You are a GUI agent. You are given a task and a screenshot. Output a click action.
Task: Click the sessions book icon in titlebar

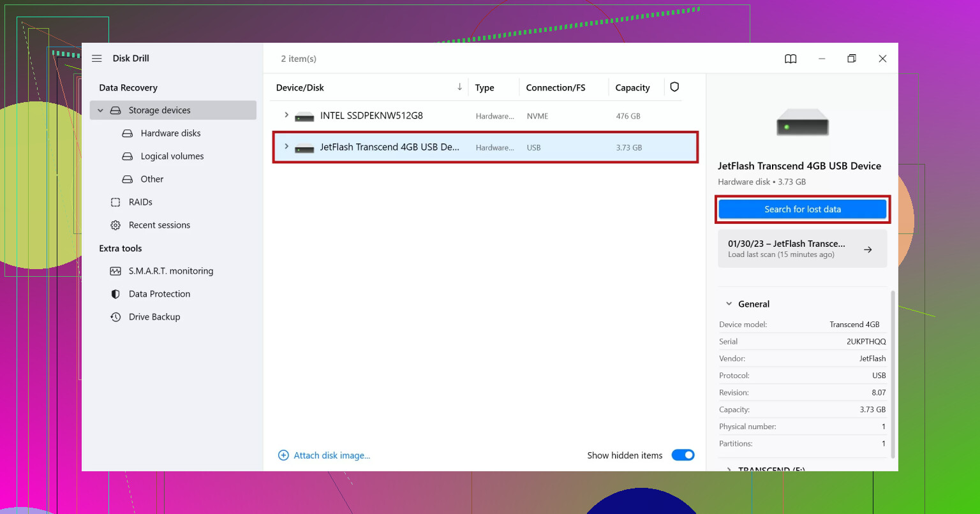(790, 59)
